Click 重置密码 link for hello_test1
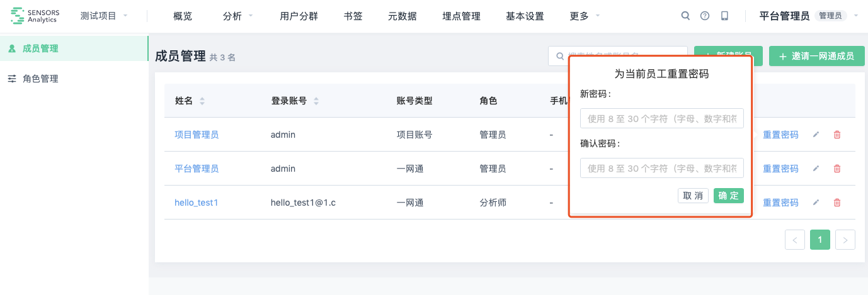 coord(780,203)
